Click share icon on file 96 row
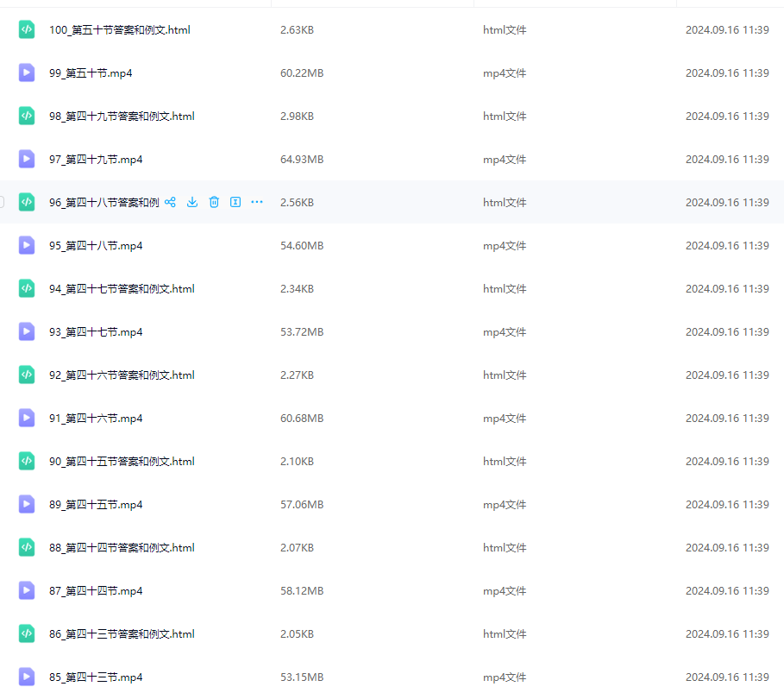784x693 pixels. point(170,202)
